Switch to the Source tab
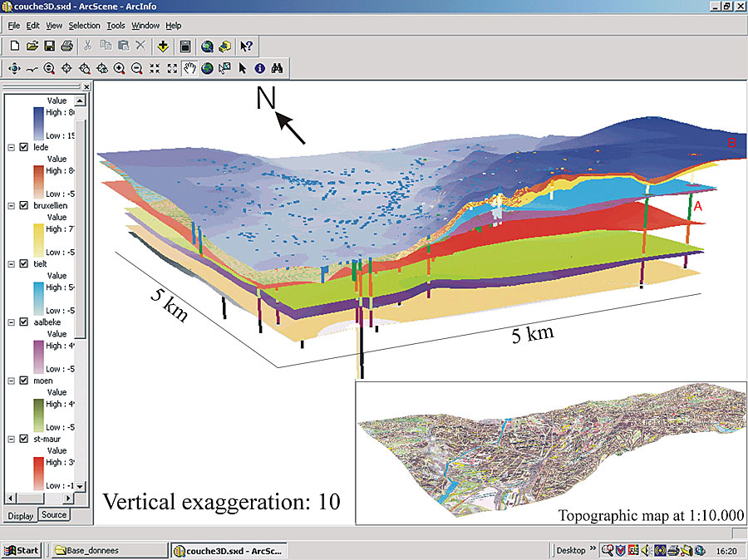This screenshot has width=748, height=560. [53, 515]
